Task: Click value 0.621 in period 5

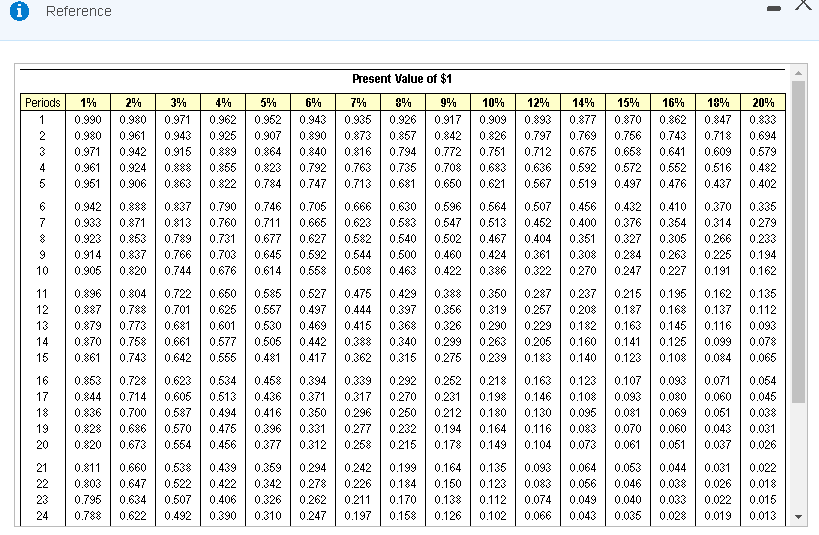Action: pos(493,184)
